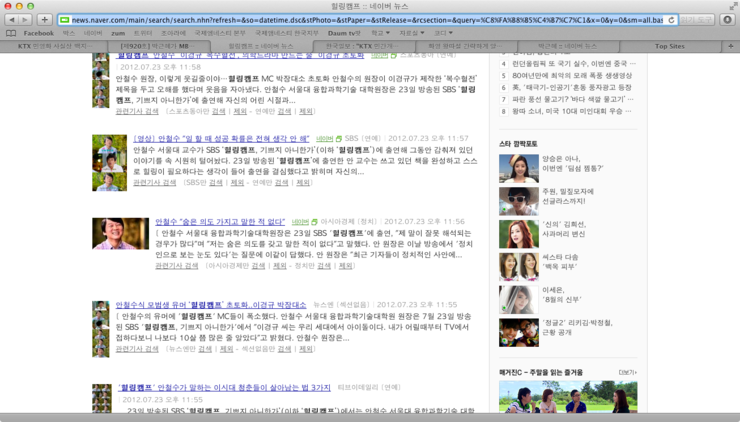Viewport: 740px width, 422px height.
Task: Open the 양승은 아나 star photo thumbnail
Action: 518,168
